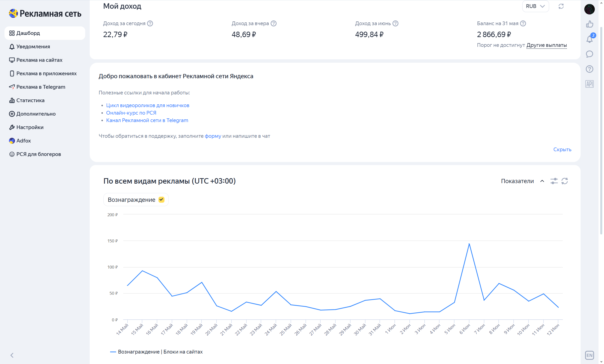
Task: Click the thumbs-up feedback icon
Action: (589, 24)
